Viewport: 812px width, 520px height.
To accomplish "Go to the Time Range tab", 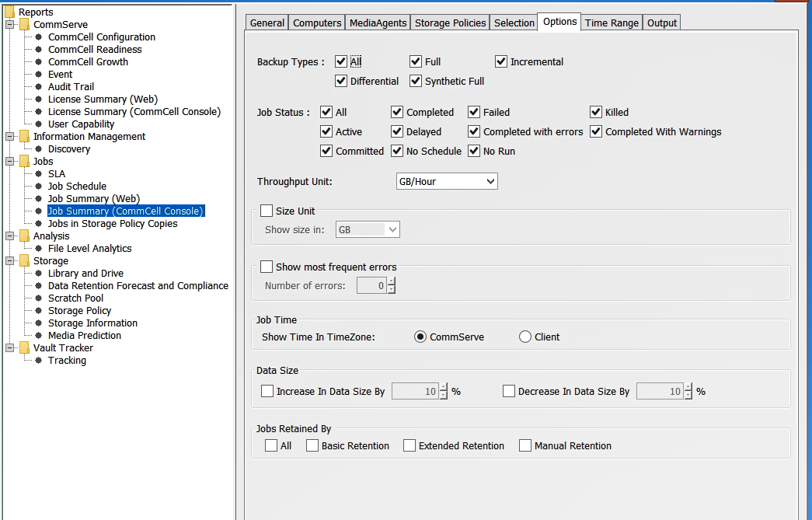I will point(612,23).
